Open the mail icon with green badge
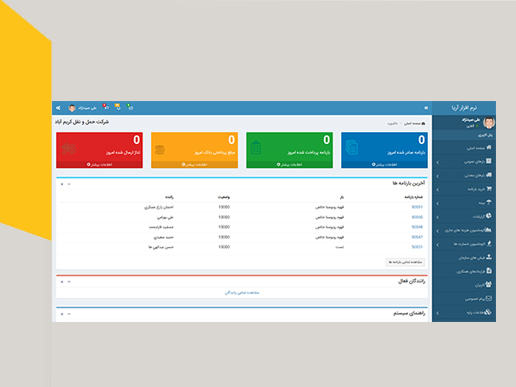Screen dimensions: 516x387 [130, 107]
